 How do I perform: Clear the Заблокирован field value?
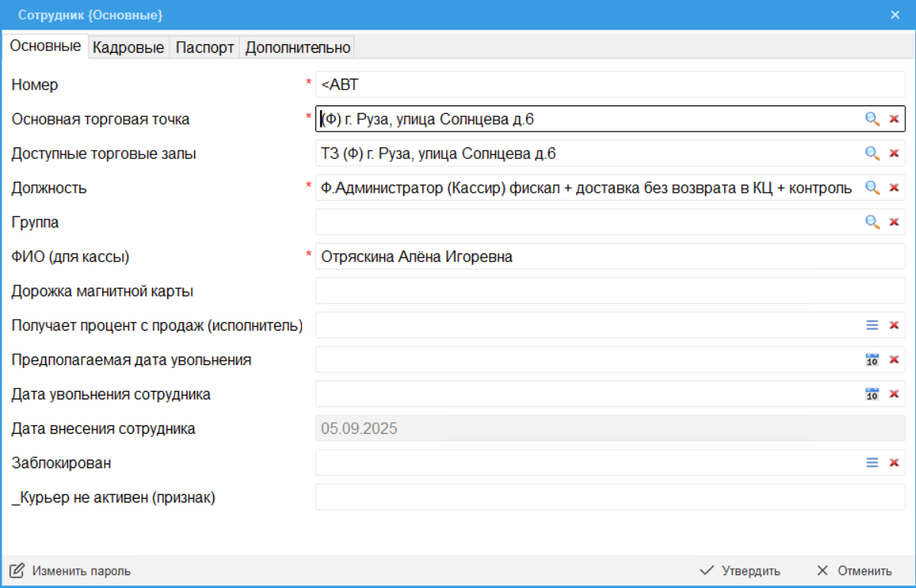893,463
